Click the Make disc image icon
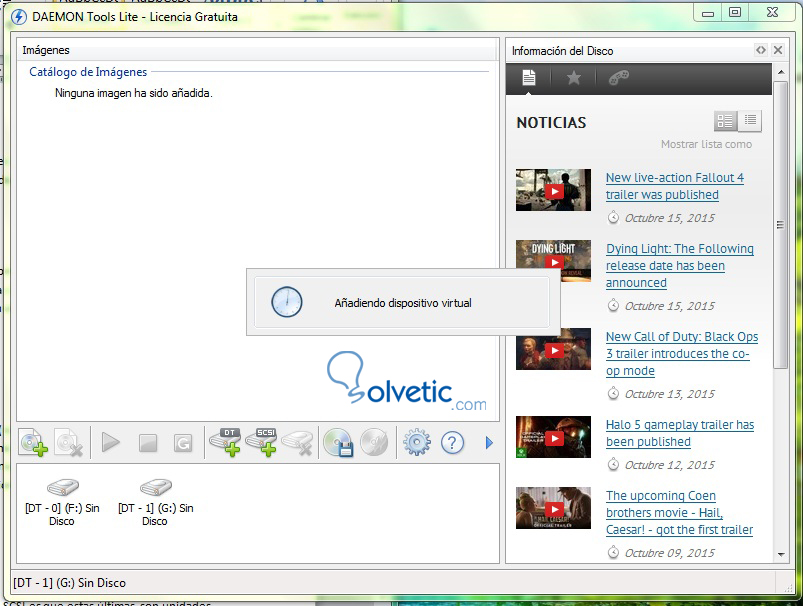803x606 pixels. point(339,443)
